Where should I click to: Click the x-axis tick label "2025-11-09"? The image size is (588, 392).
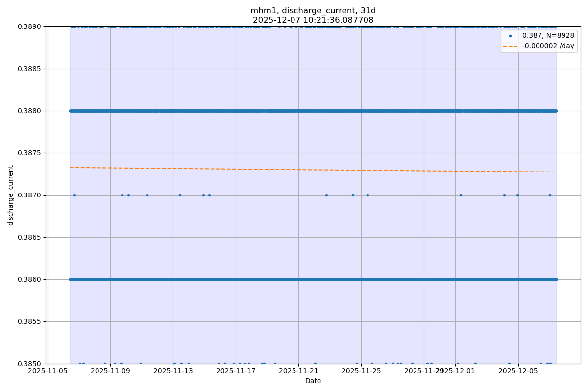tap(110, 371)
